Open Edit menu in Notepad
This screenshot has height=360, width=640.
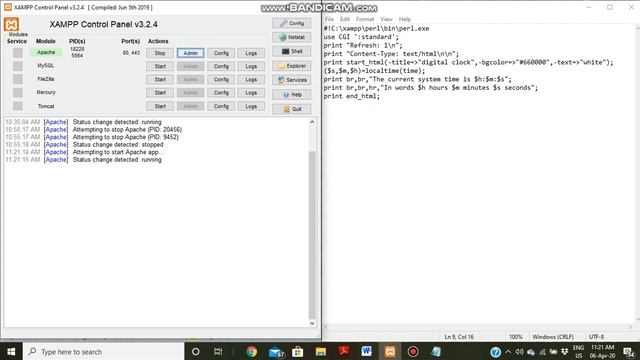pos(345,19)
